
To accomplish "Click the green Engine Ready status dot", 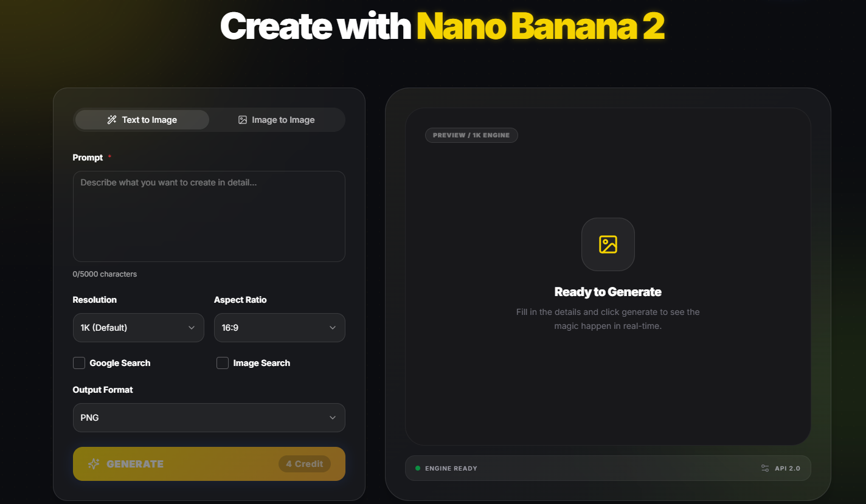I will pyautogui.click(x=418, y=468).
